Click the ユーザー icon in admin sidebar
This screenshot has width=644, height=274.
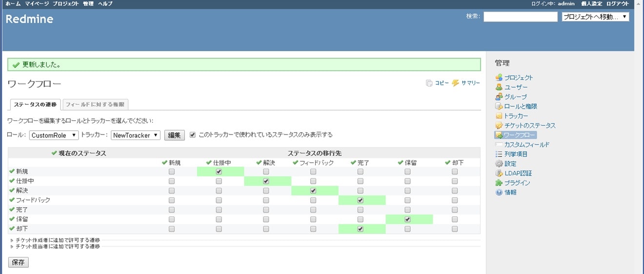click(x=499, y=87)
